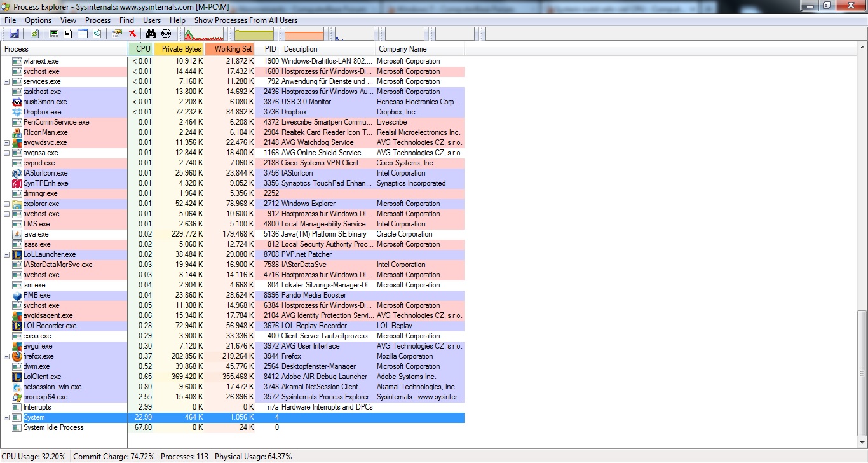The width and height of the screenshot is (868, 463).
Task: Click the PMB.exe process icon
Action: (x=17, y=295)
